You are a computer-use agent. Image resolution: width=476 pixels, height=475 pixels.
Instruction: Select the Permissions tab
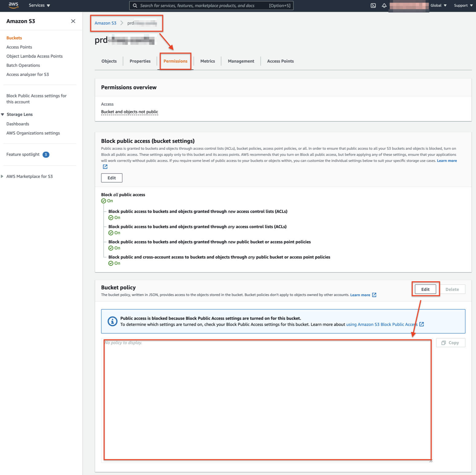175,61
